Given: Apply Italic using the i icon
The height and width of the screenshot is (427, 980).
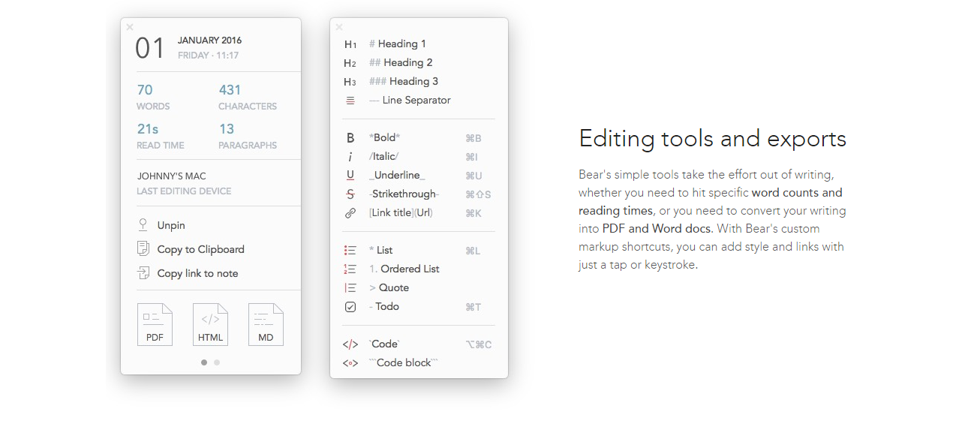Looking at the screenshot, I should 350,157.
